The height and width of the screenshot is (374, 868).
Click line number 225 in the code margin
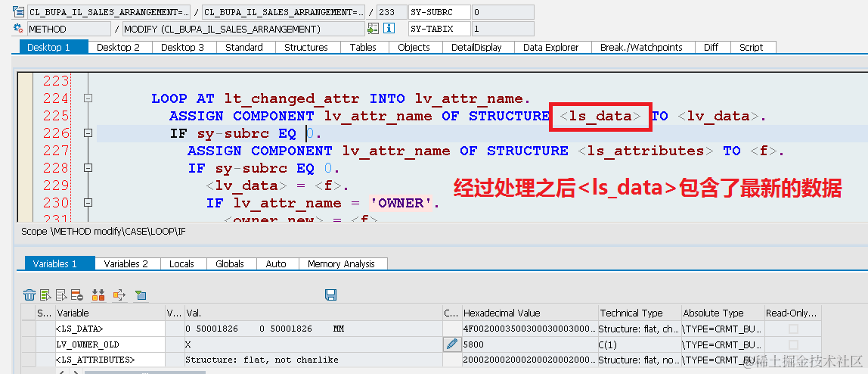tap(56, 116)
